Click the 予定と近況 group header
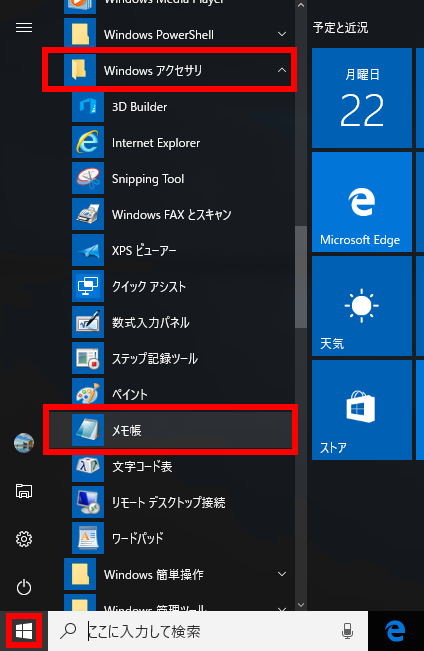This screenshot has height=651, width=424. click(x=340, y=27)
